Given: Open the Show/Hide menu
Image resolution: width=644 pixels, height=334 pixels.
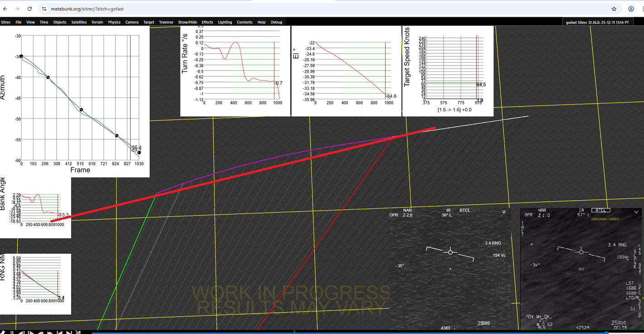Looking at the screenshot, I should [187, 22].
